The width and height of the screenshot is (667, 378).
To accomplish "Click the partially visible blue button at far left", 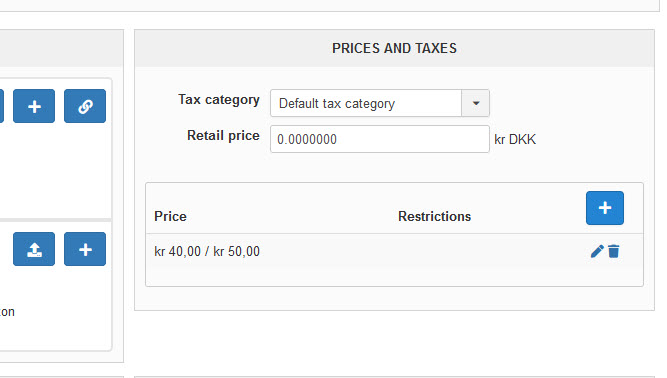I will pyautogui.click(x=2, y=106).
